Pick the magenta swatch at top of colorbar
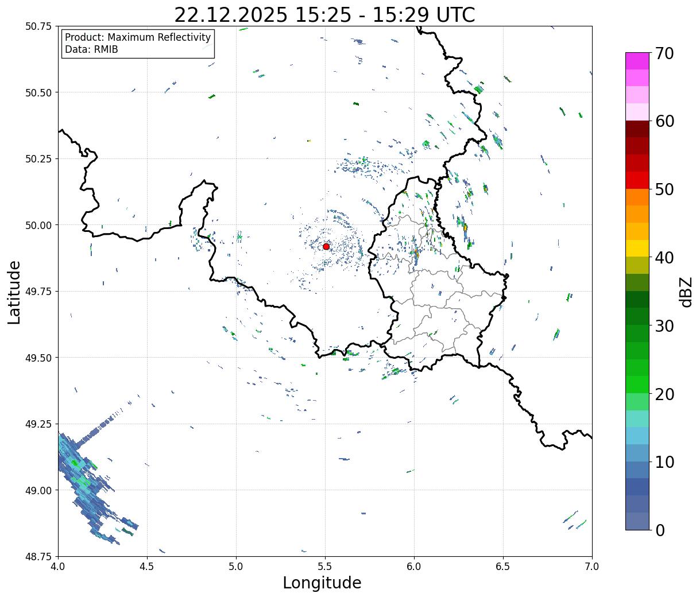This screenshot has width=700, height=597. pos(637,61)
